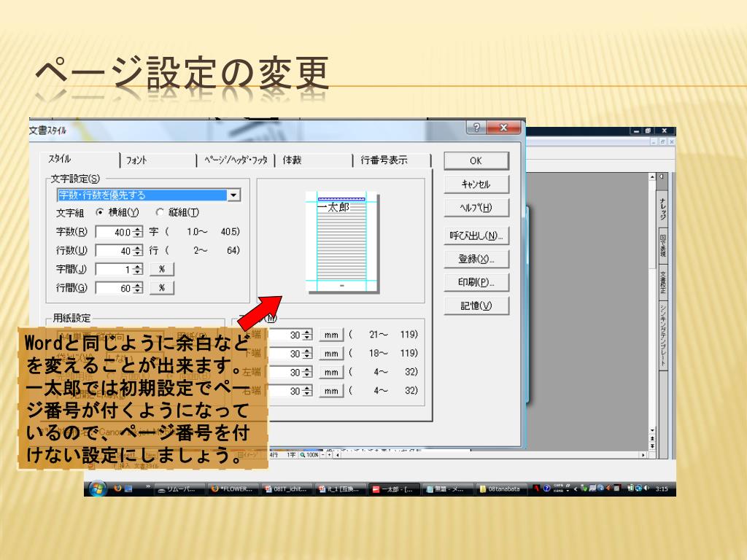Close the 文書スタイル dialog

504,127
